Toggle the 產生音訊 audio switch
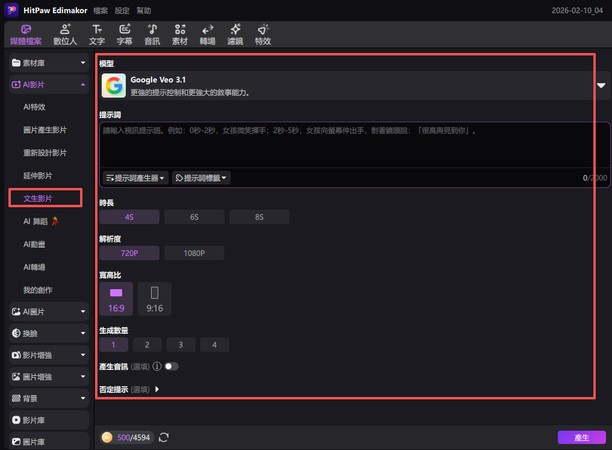Viewport: 612px width, 450px height. click(x=171, y=366)
